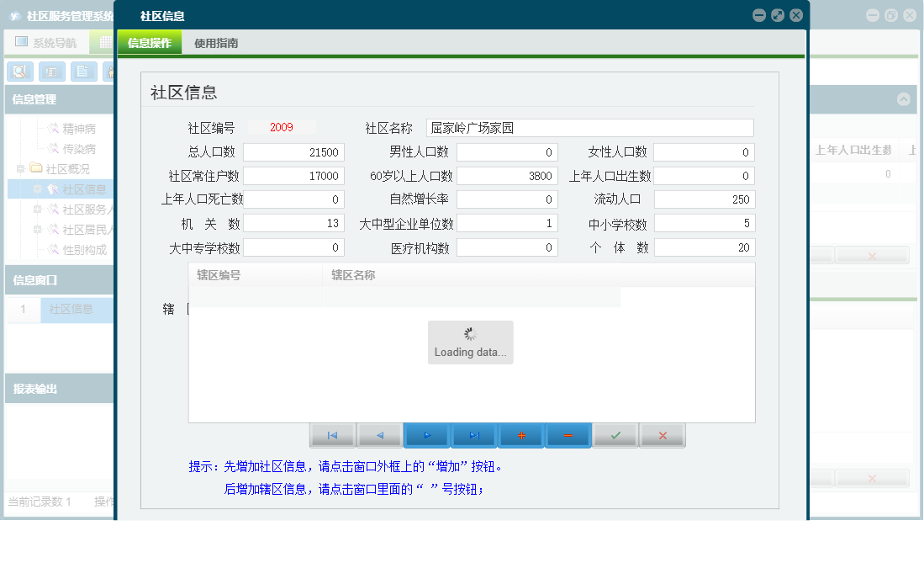Click the person toolbar icon

112,72
